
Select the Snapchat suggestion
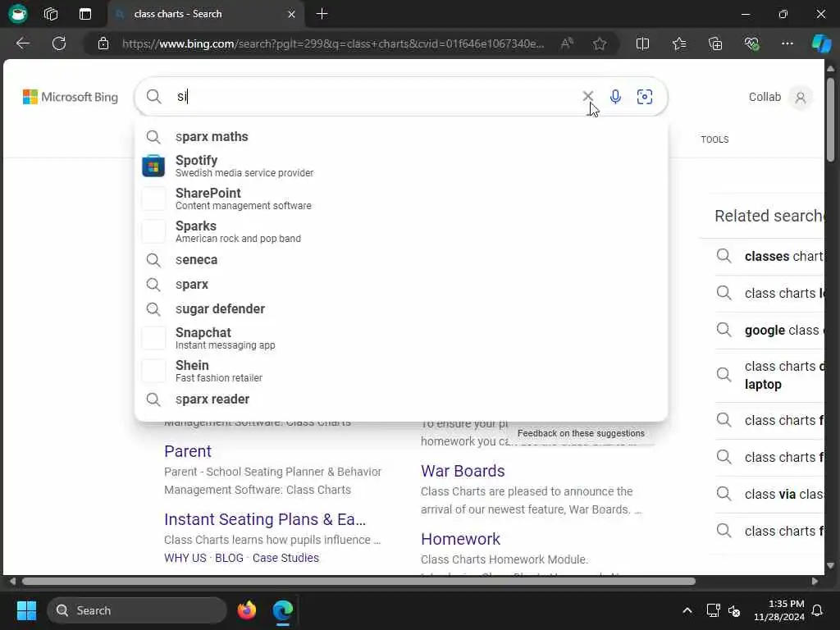point(400,338)
